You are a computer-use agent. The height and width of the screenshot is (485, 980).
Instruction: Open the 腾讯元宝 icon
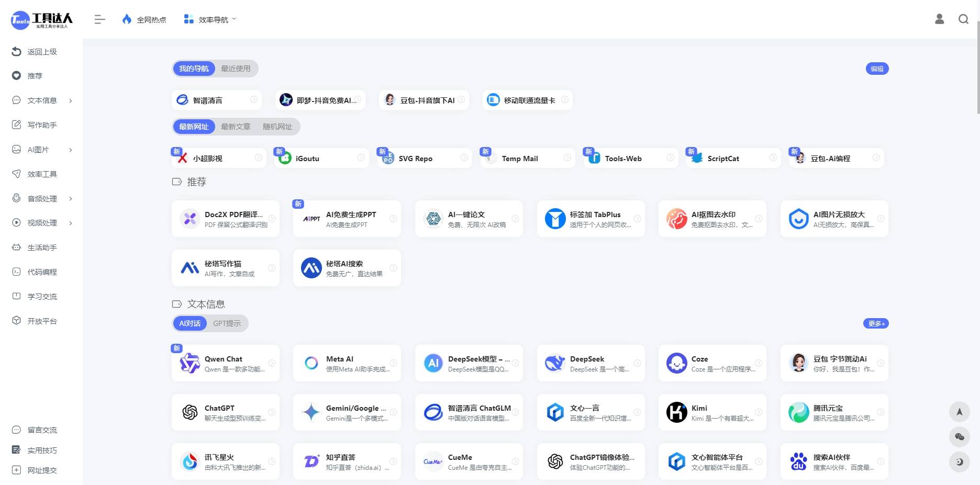coord(798,412)
